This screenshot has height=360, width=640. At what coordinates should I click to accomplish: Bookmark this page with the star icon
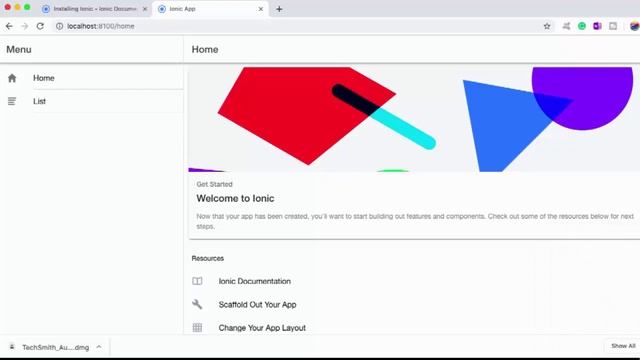(547, 26)
